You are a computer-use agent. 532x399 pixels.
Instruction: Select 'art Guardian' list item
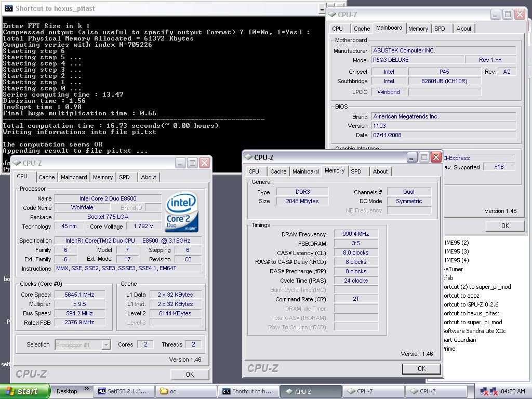(x=460, y=340)
